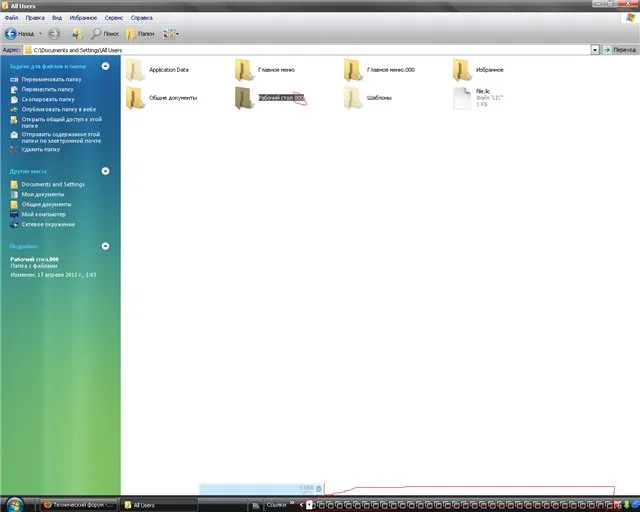
Task: Select the Избранное folder icon
Action: (462, 70)
